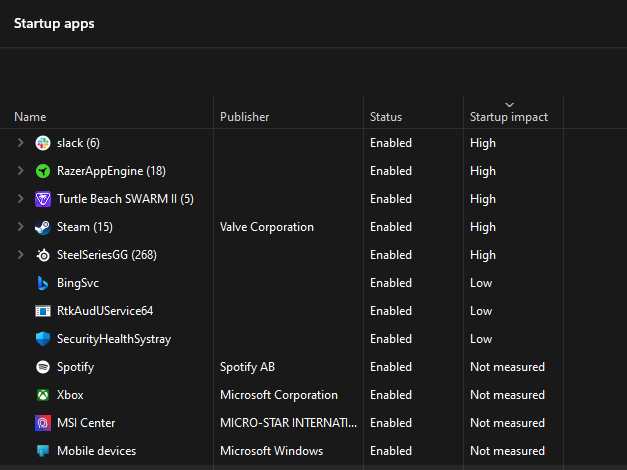Viewport: 627px width, 470px height.
Task: Click the Startup apps page heading
Action: (54, 24)
